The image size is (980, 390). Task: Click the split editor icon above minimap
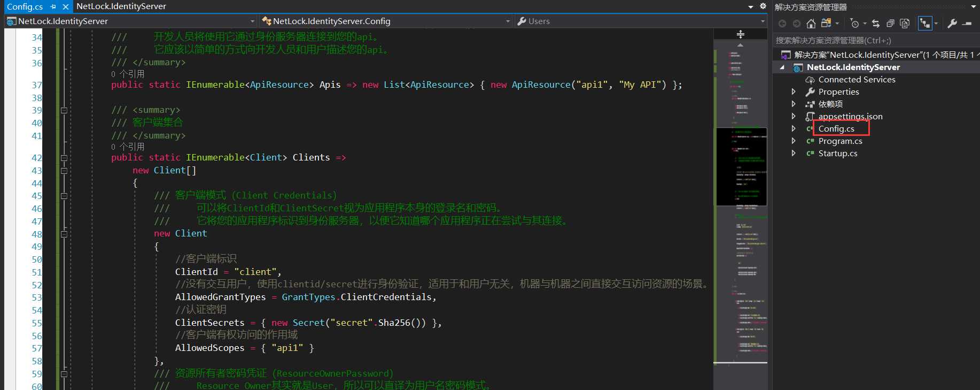coord(741,34)
